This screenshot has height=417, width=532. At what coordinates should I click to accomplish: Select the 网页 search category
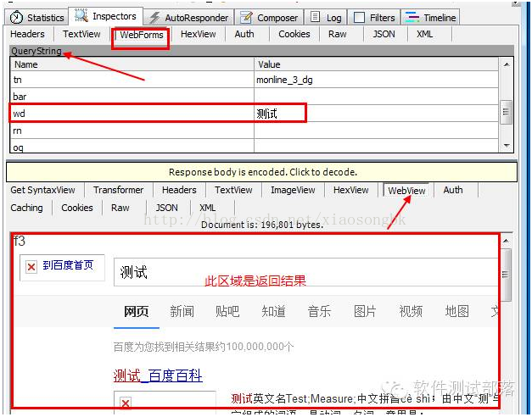[x=137, y=311]
